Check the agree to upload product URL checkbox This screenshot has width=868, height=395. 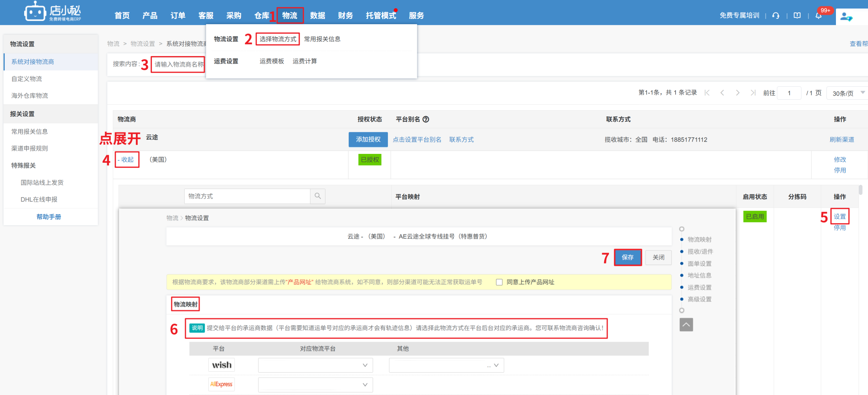tap(499, 282)
